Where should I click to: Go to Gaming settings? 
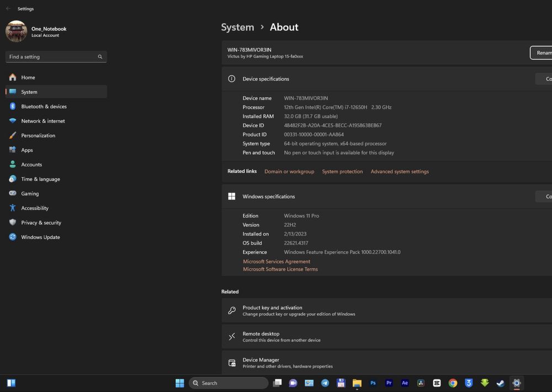56,193
